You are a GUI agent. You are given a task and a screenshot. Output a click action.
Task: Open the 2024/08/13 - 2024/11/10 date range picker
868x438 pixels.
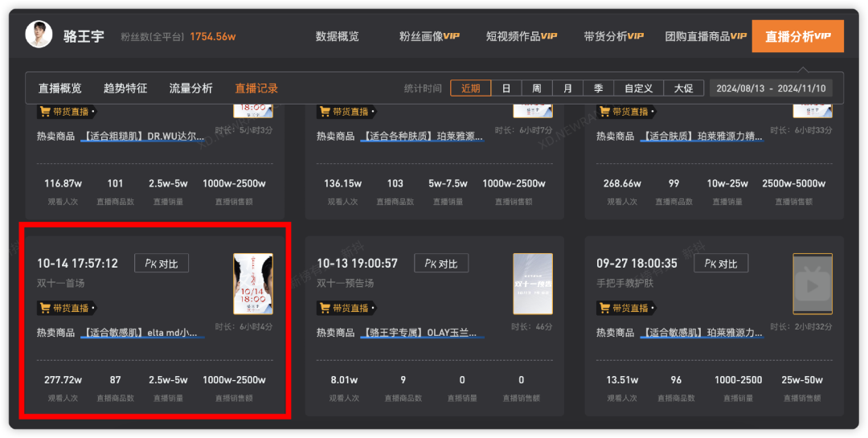770,88
